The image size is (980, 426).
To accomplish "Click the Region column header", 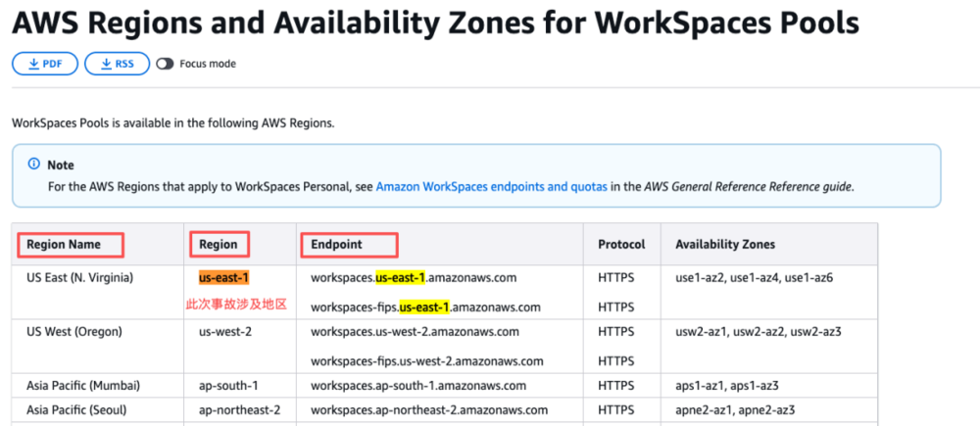I will [x=218, y=244].
